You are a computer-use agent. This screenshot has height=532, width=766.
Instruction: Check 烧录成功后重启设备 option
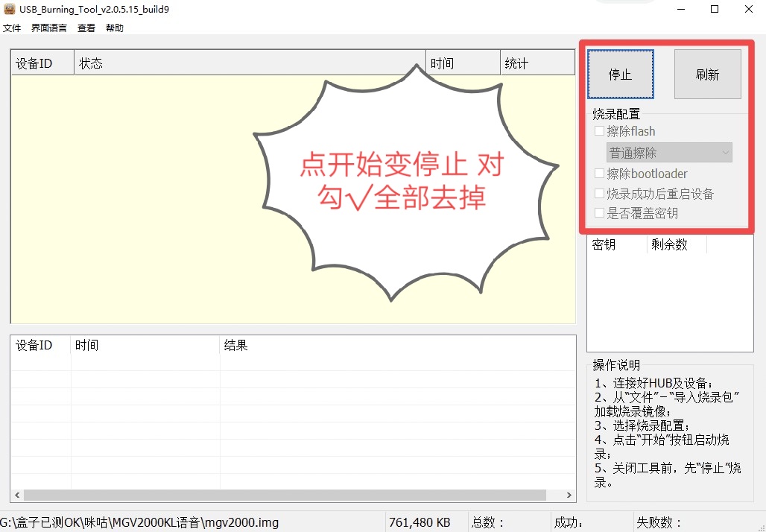coord(599,193)
